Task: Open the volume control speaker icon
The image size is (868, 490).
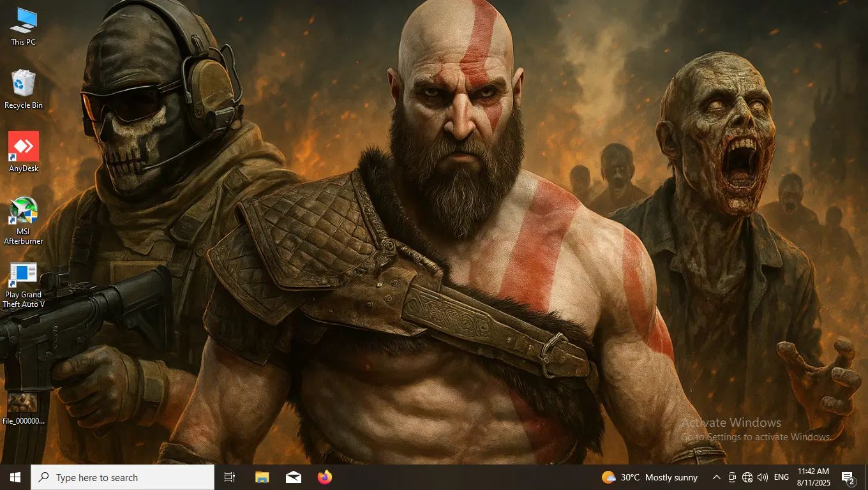Action: [x=763, y=477]
